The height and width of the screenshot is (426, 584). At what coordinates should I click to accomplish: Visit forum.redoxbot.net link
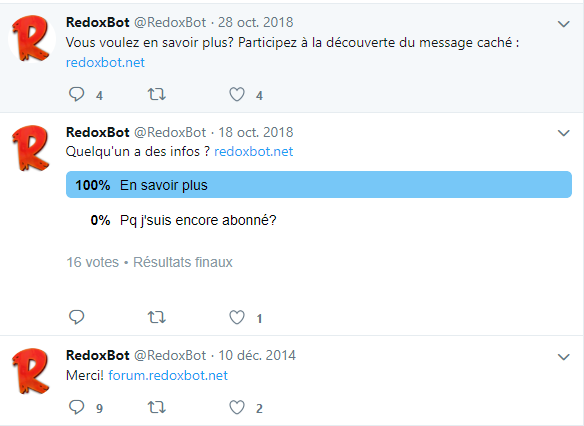pos(168,375)
